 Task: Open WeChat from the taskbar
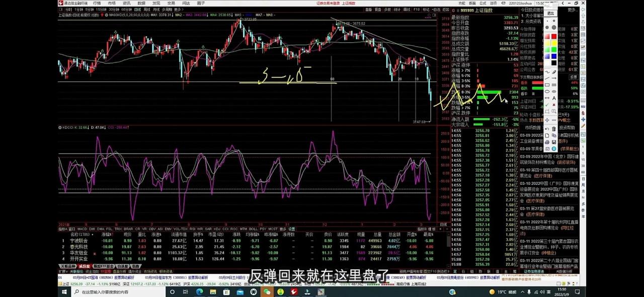tap(267, 292)
